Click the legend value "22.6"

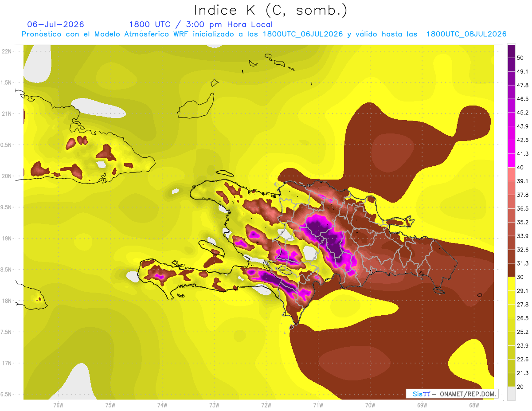[x=523, y=360]
